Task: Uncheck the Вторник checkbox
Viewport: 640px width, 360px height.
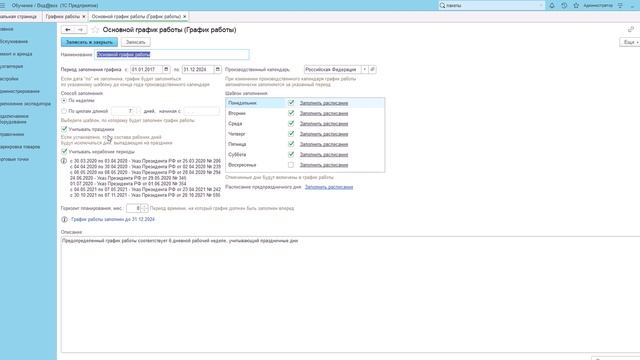Action: 291,113
